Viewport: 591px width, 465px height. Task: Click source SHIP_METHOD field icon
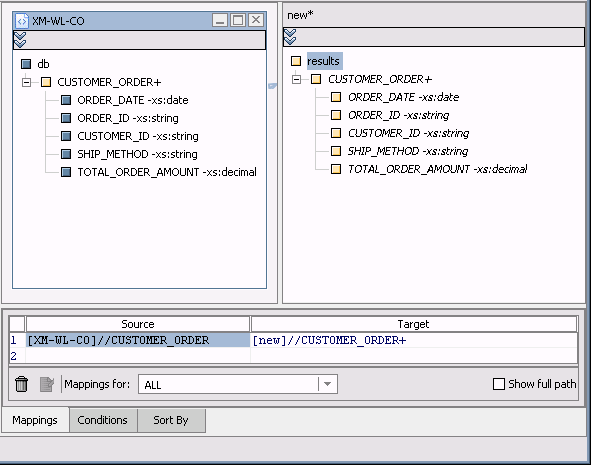click(66, 154)
